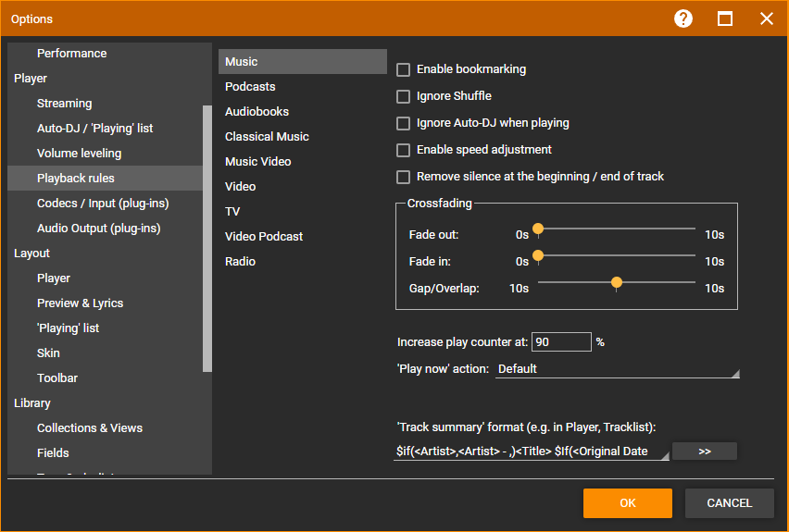Select Video media type
Image resolution: width=789 pixels, height=532 pixels.
click(303, 187)
